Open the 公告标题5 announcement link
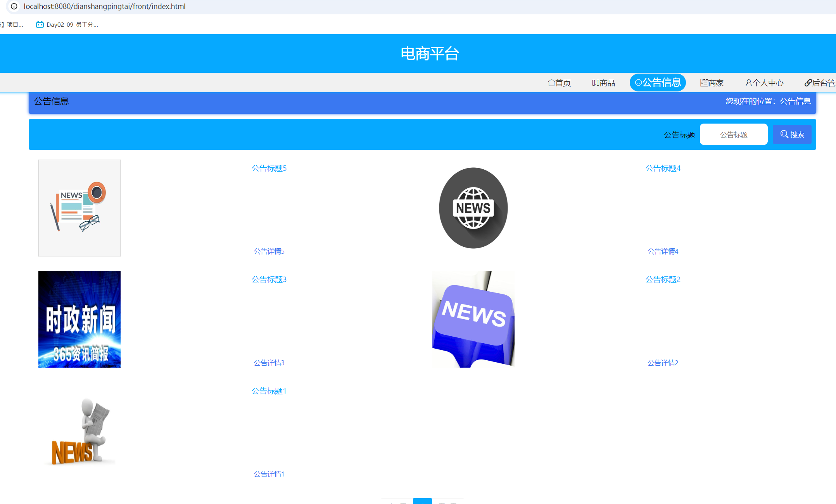This screenshot has height=504, width=836. point(269,168)
